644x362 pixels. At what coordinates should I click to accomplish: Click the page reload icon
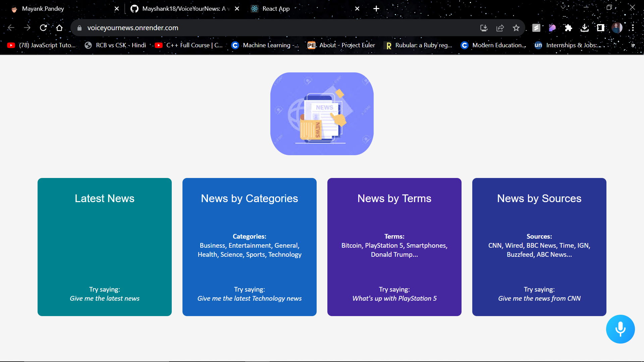(x=43, y=28)
